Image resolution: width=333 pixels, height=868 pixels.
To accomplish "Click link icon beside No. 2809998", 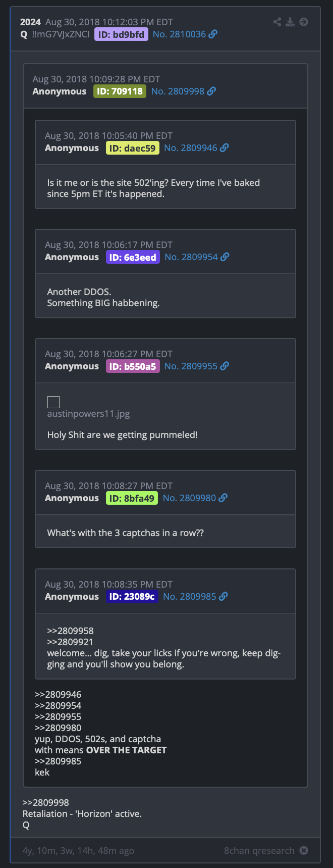I will point(211,91).
